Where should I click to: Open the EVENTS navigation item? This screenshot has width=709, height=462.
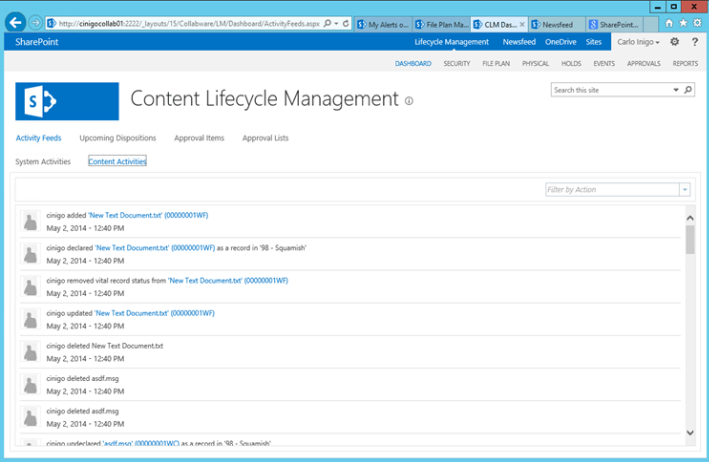click(604, 64)
